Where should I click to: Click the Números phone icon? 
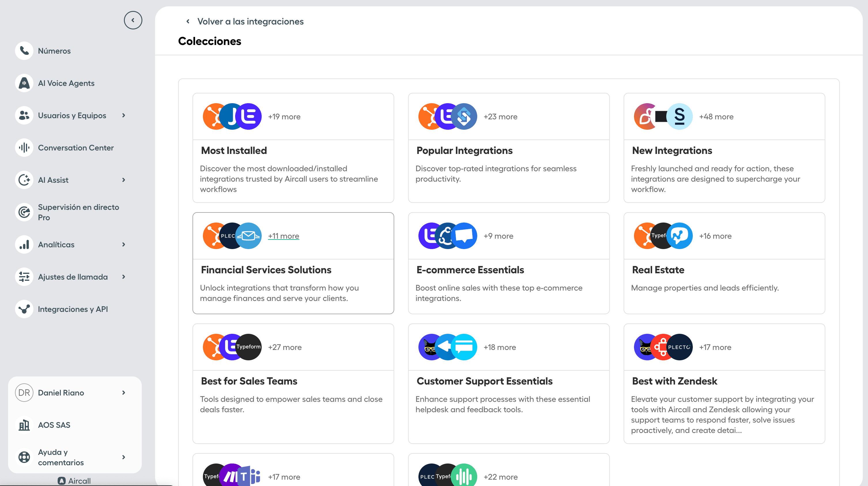coord(24,51)
